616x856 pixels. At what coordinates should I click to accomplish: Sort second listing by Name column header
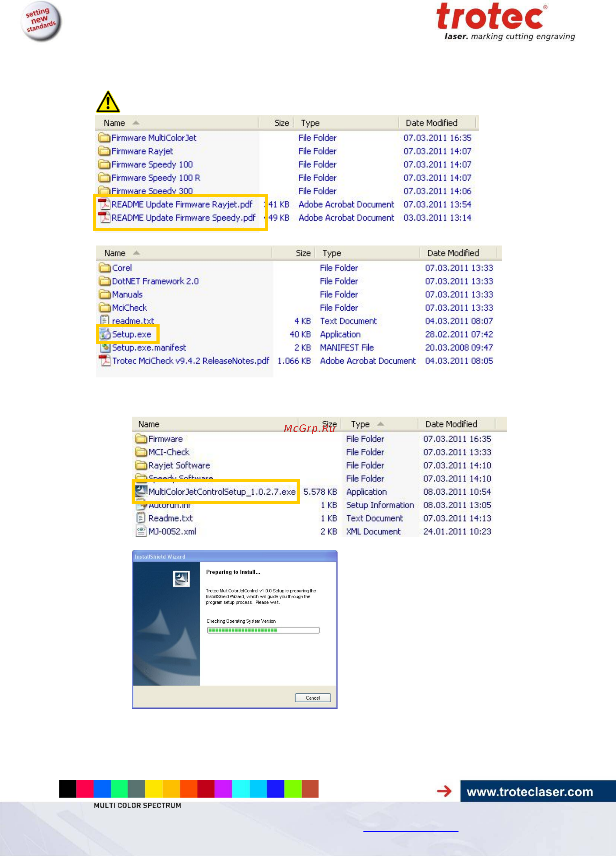coord(115,253)
